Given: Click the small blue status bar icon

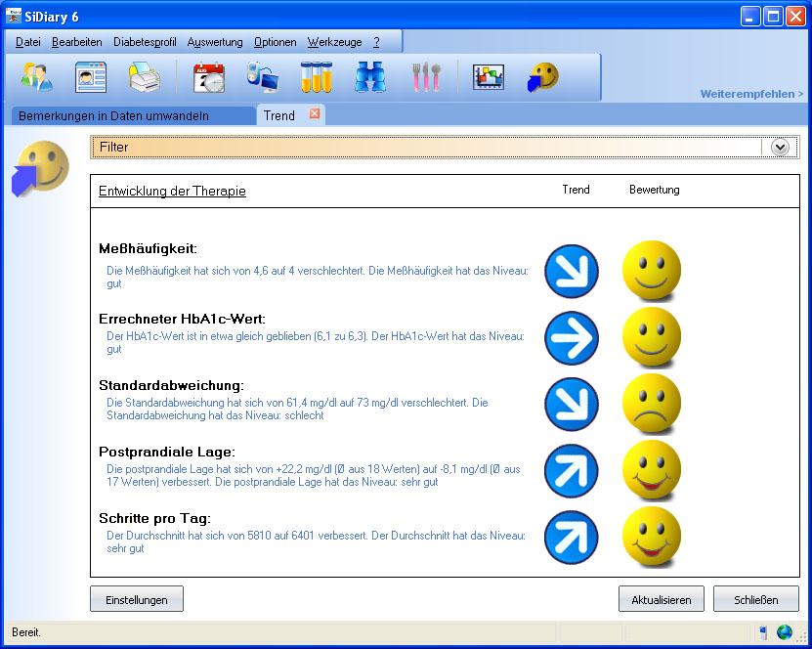Looking at the screenshot, I should click(763, 632).
